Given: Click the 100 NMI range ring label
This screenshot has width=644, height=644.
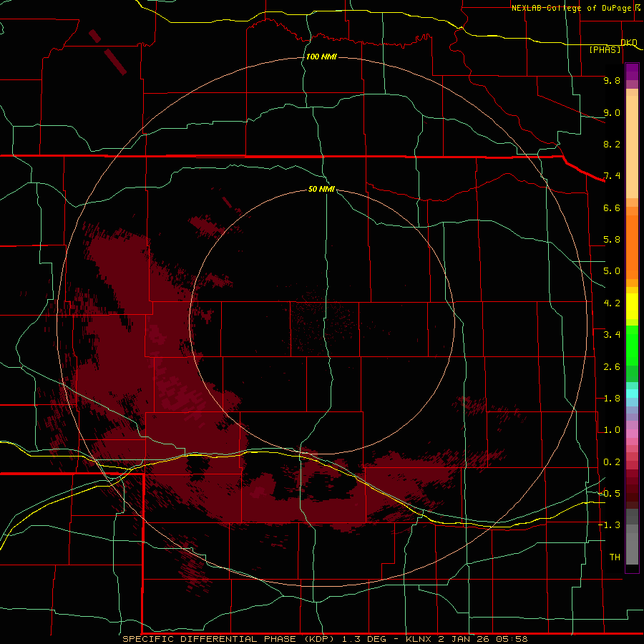Looking at the screenshot, I should 321,57.
